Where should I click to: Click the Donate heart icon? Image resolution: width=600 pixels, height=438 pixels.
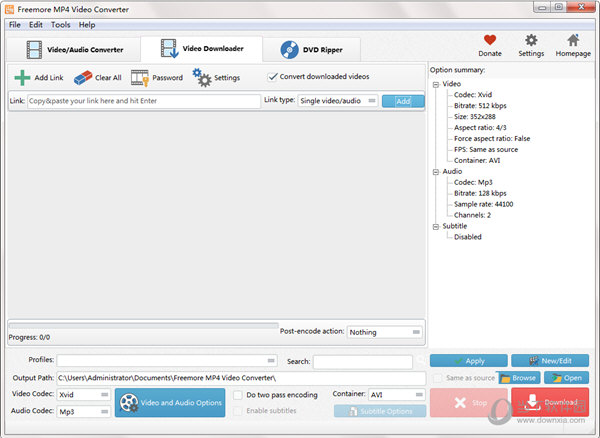(490, 40)
